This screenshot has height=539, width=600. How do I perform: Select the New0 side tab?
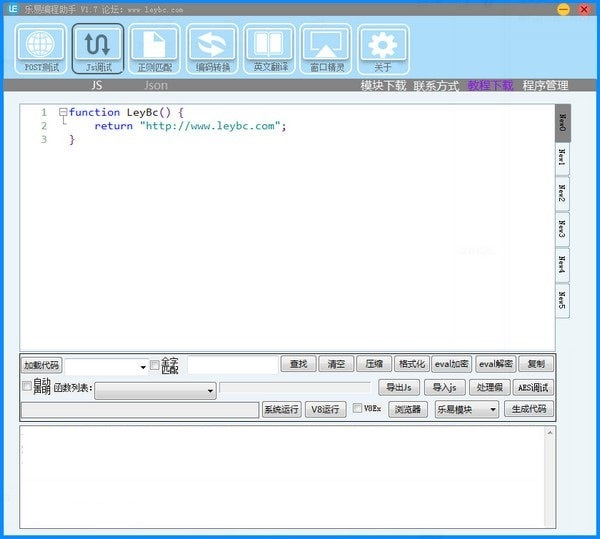(x=562, y=123)
